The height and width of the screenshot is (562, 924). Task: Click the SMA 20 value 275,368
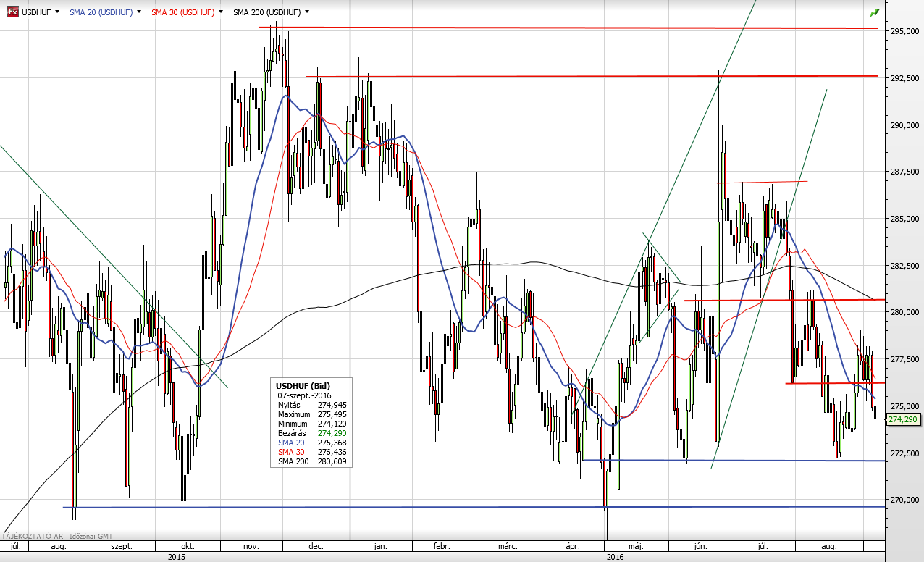332,443
